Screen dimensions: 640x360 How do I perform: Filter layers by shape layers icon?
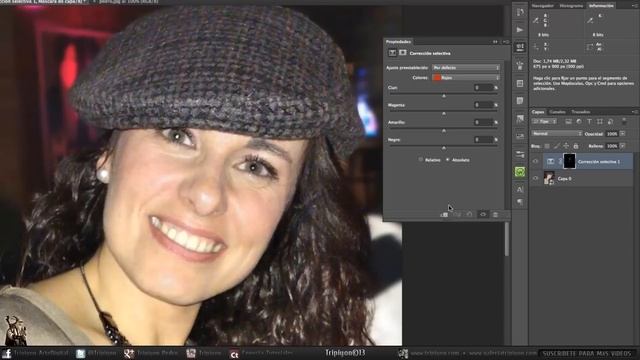pyautogui.click(x=600, y=122)
